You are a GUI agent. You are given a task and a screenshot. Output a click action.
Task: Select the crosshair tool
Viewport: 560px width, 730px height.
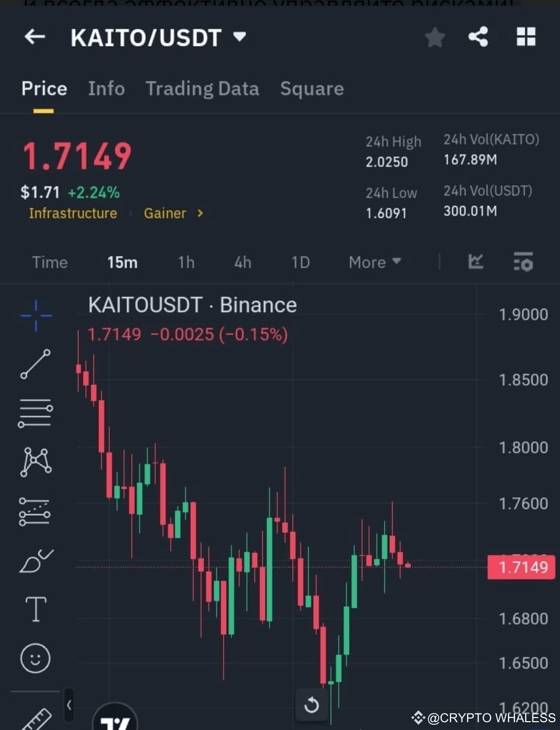coord(35,315)
